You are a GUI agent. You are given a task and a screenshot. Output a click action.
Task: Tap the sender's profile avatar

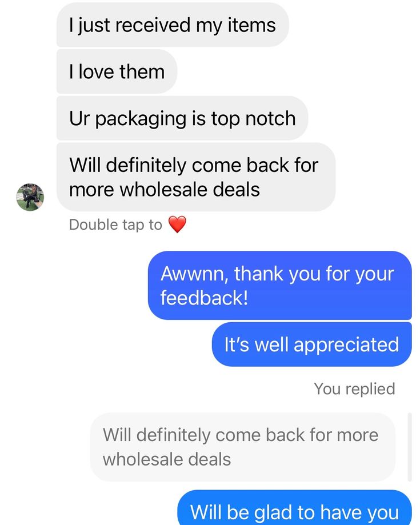30,197
